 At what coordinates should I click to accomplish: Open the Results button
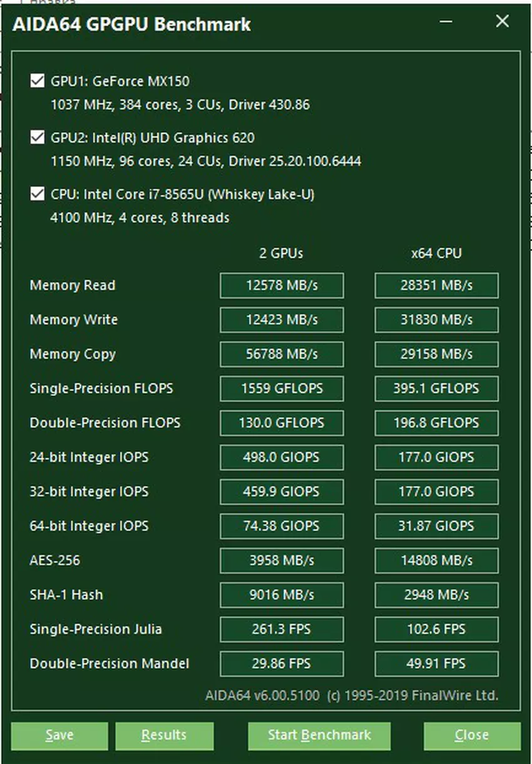click(x=164, y=735)
